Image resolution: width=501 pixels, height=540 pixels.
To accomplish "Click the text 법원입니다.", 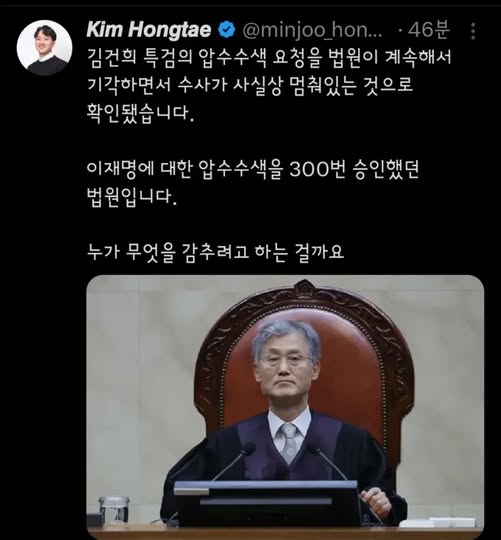I will pos(132,197).
